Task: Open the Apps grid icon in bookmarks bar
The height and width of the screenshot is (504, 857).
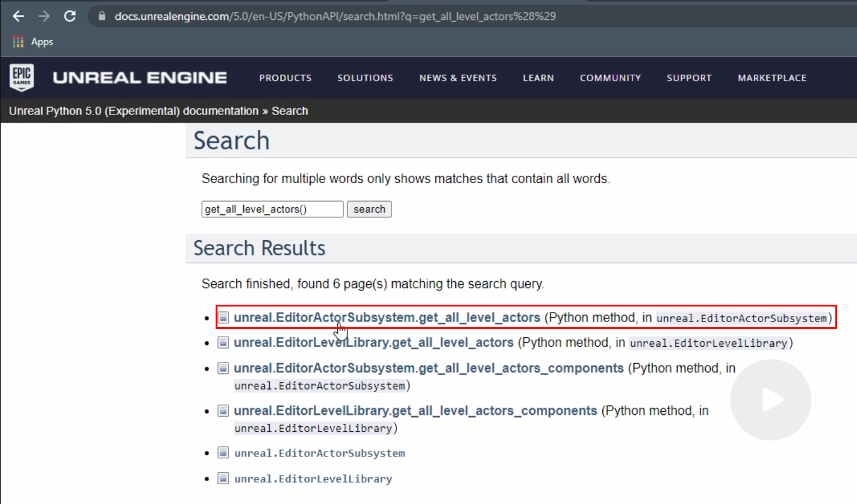Action: point(18,42)
